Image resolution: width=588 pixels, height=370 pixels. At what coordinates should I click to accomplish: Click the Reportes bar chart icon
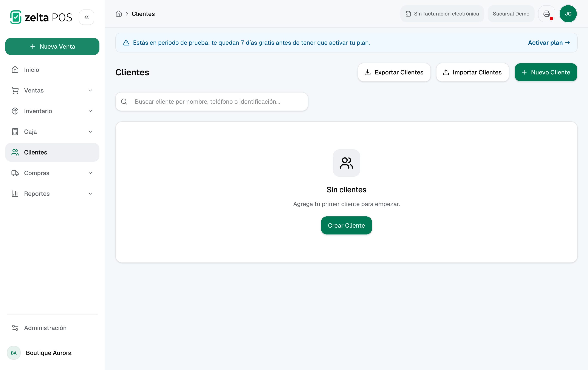click(15, 194)
